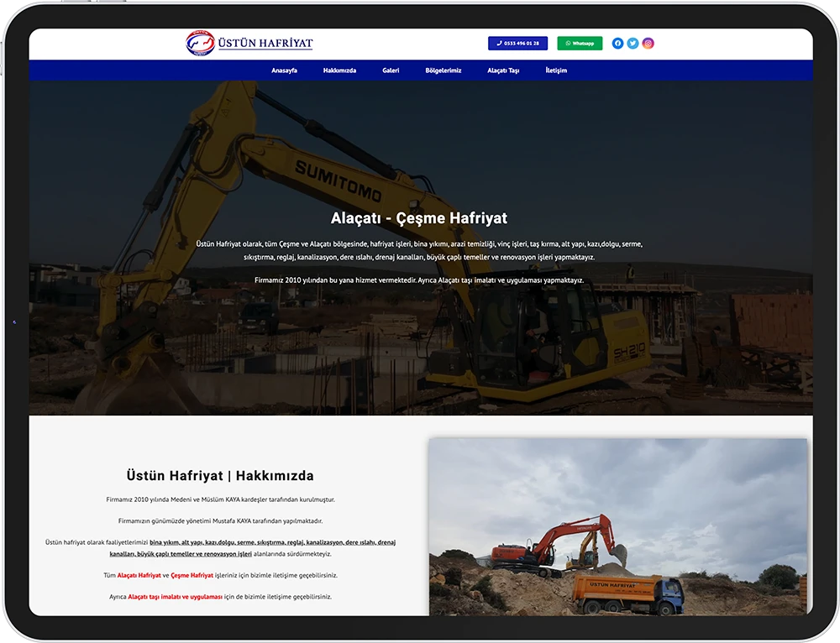Open the Alaçatı taşı imalatı ve uygulaması link

(176, 597)
